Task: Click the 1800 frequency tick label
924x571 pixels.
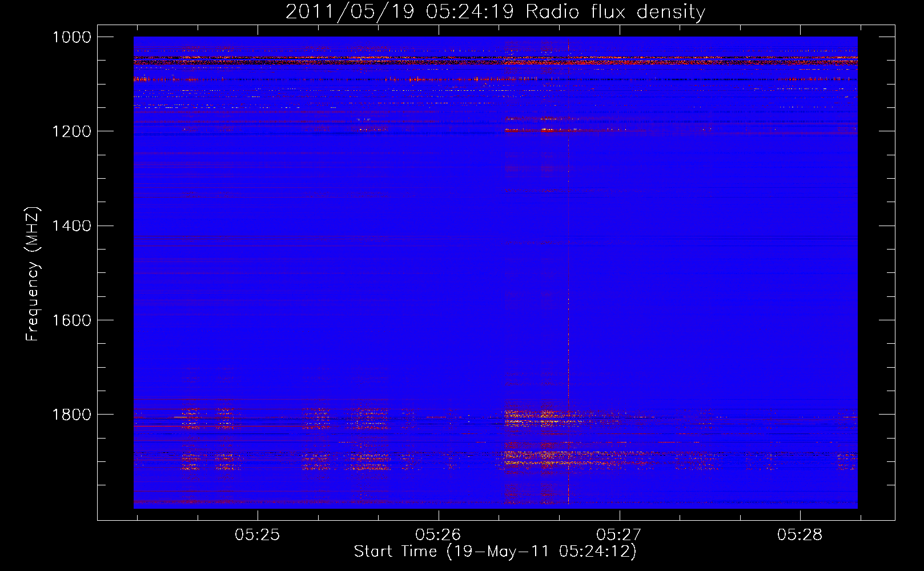Action: 72,414
